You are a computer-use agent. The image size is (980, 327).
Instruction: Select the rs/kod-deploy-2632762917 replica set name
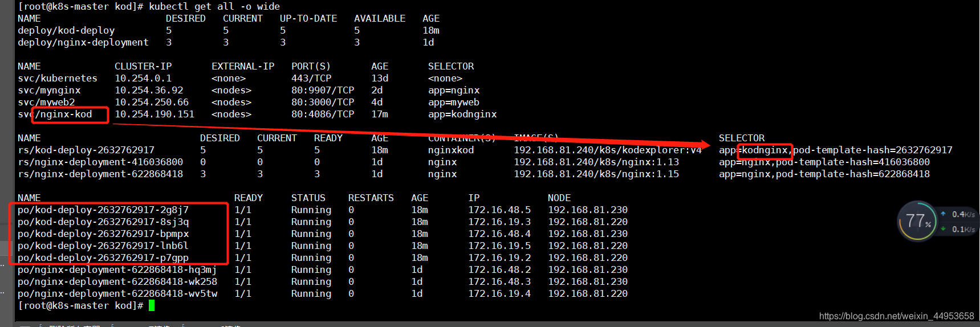pyautogui.click(x=86, y=150)
